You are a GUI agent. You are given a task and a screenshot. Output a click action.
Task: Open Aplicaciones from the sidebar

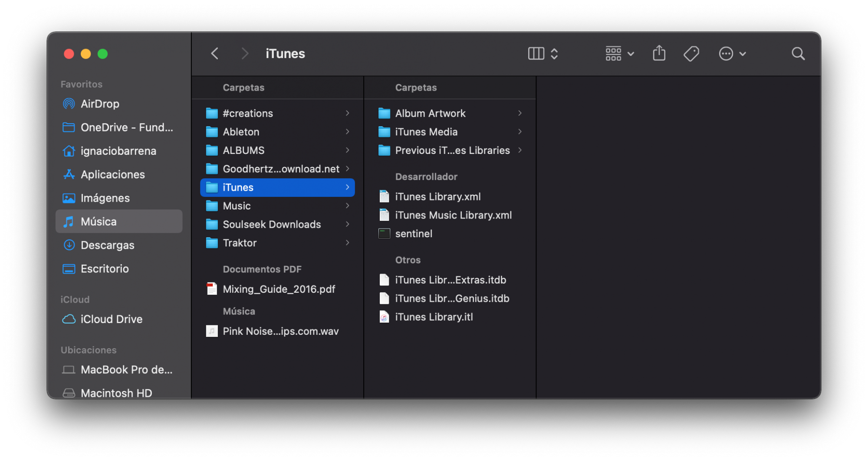[119, 174]
